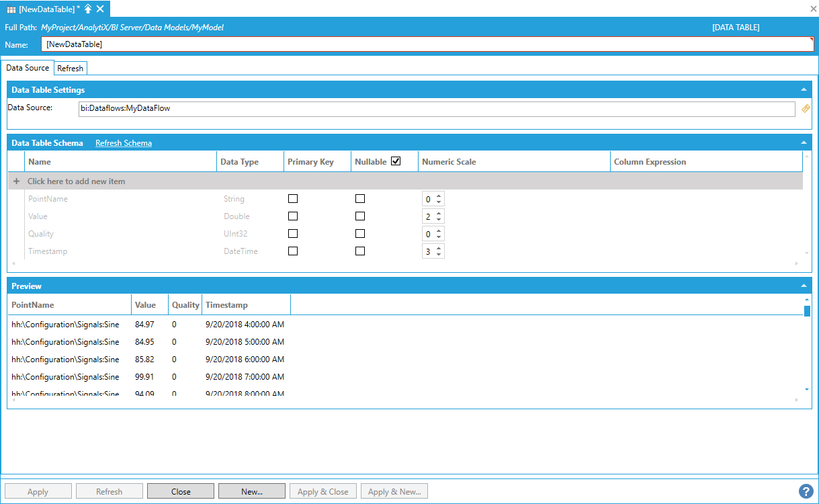Click the data table icon on tab header

[x=11, y=9]
